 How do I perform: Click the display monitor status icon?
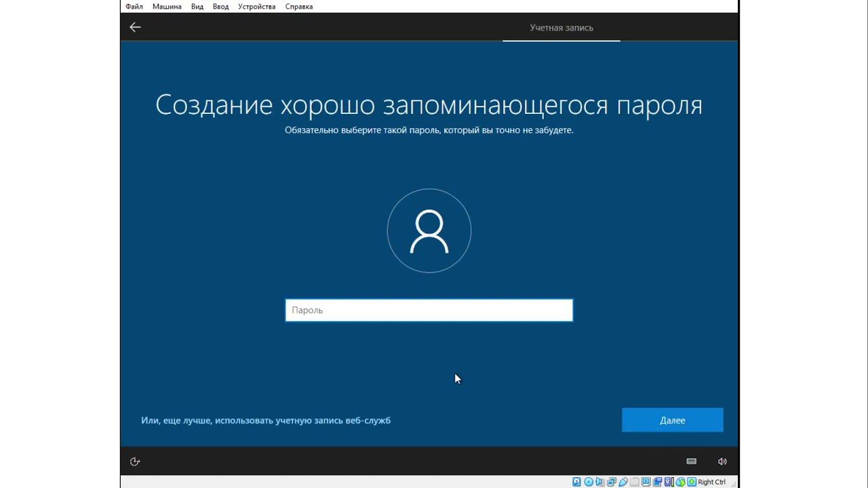[x=646, y=482]
